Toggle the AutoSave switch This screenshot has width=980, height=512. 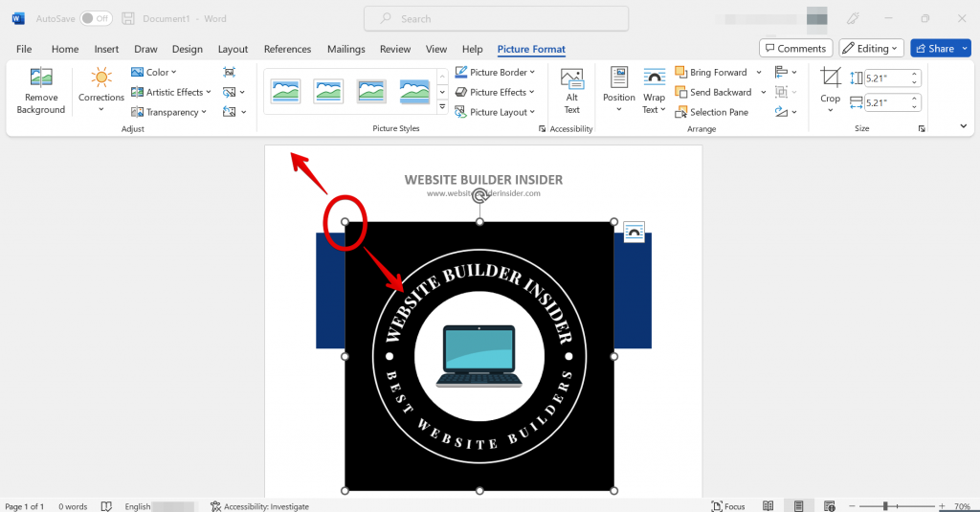96,18
